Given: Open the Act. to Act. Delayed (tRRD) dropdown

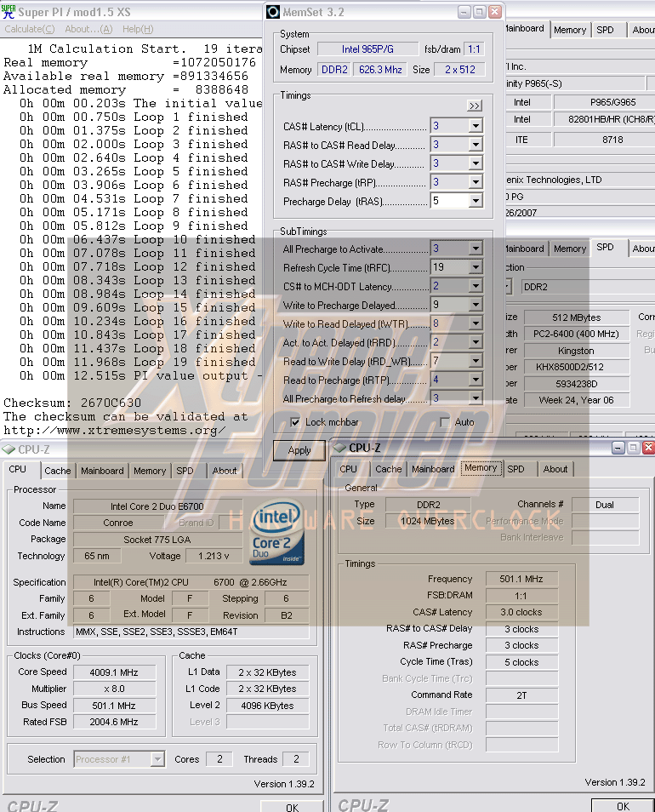Looking at the screenshot, I should coord(476,342).
